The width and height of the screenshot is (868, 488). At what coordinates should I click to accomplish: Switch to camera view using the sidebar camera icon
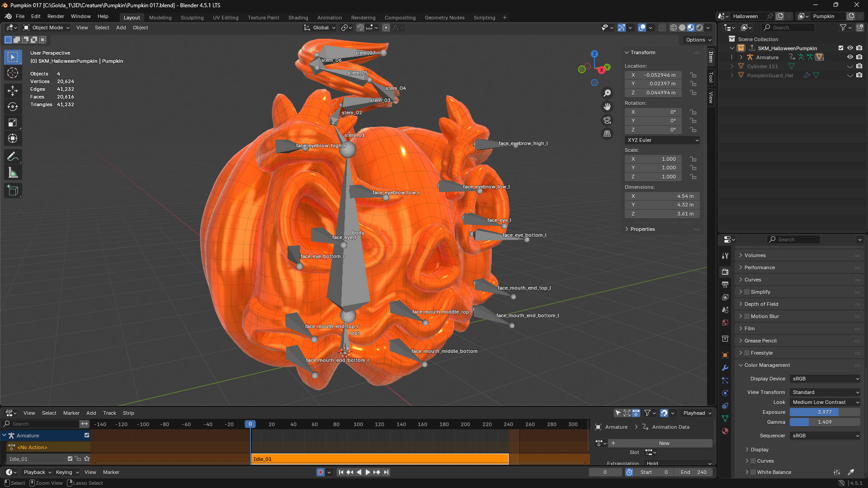(x=607, y=120)
